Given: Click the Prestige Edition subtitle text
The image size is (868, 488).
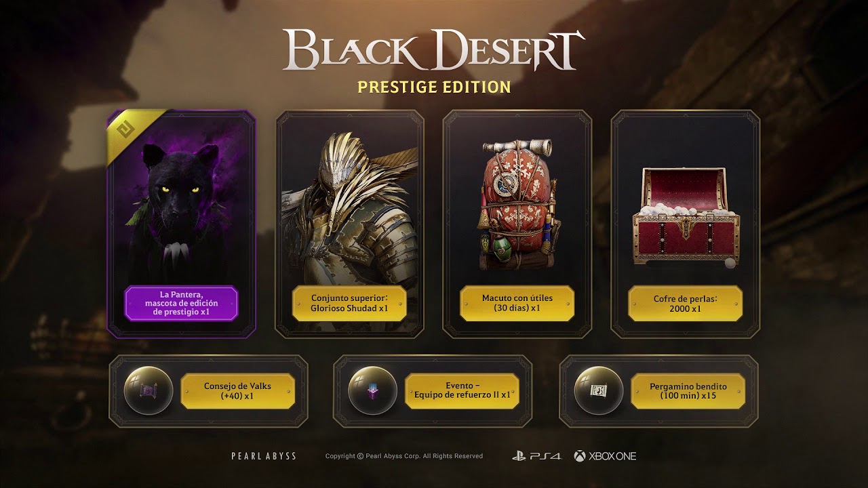Looking at the screenshot, I should [x=434, y=87].
